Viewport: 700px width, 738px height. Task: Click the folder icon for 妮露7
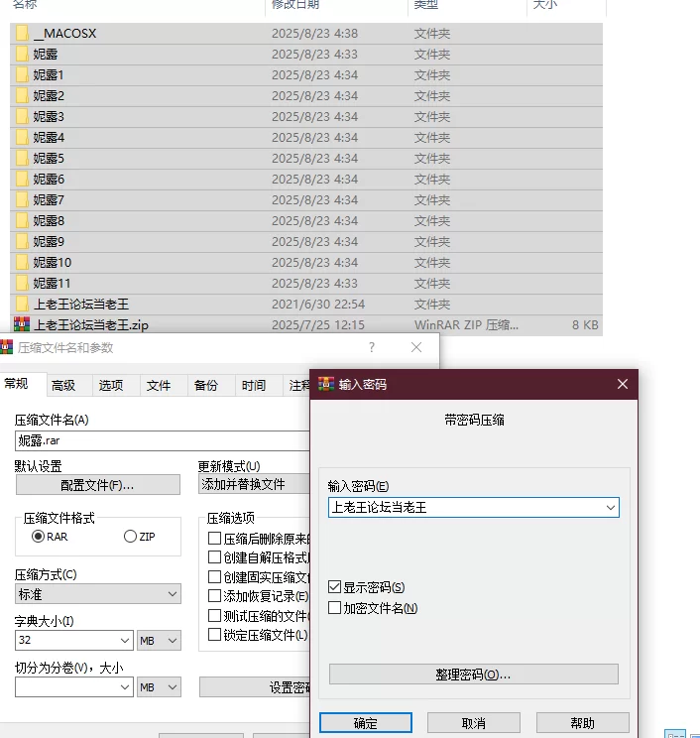(x=22, y=200)
